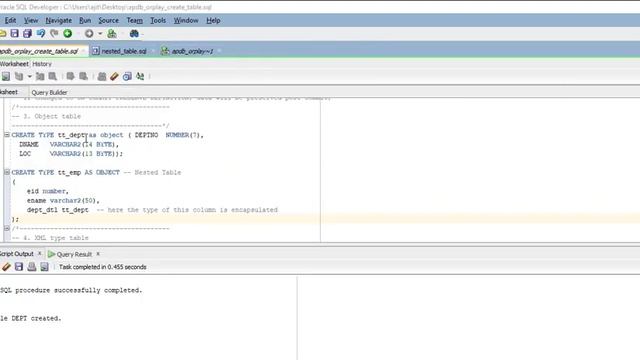Click worksheet Clear eraser icon
The width and height of the screenshot is (640, 360).
click(114, 76)
